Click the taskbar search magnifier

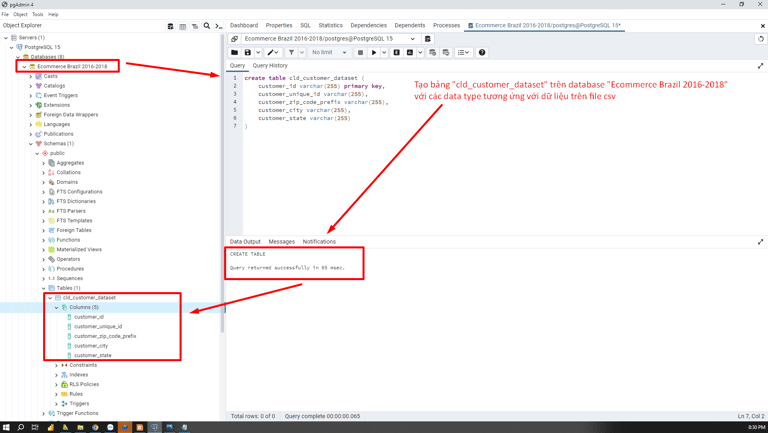[x=21, y=427]
